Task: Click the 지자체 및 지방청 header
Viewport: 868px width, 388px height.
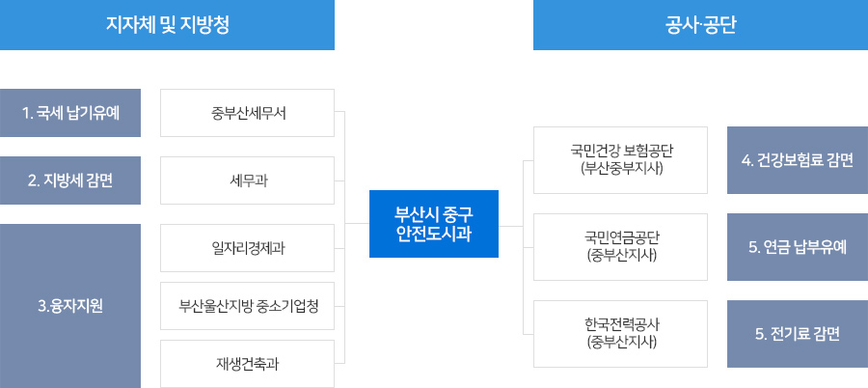Action: tap(167, 25)
